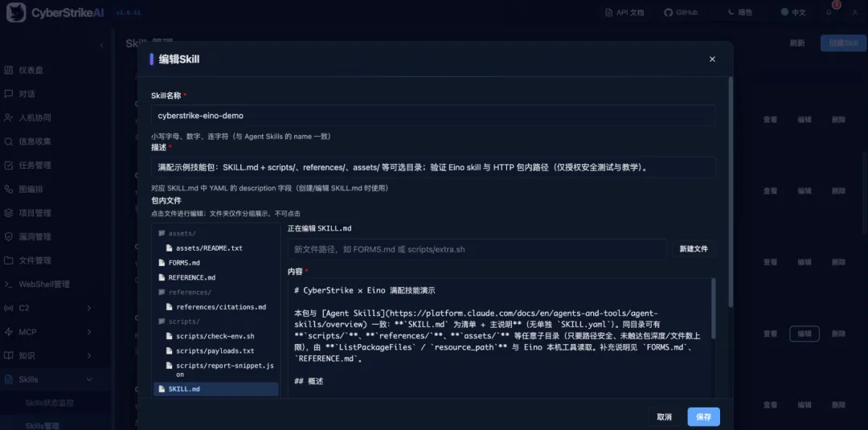This screenshot has width=868, height=430.
Task: Toggle the 暗色 dark theme switch
Action: [x=739, y=12]
